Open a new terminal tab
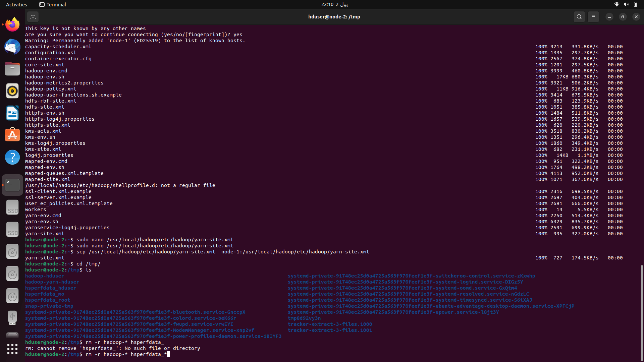 33,17
